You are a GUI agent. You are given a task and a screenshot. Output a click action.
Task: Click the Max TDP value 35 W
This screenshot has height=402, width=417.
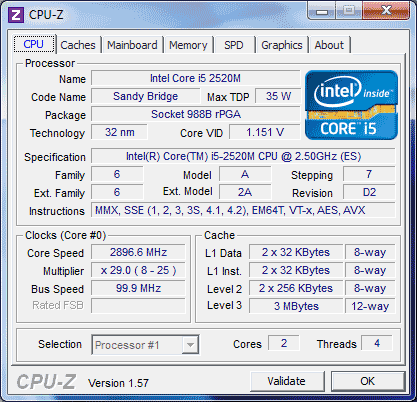pyautogui.click(x=278, y=96)
